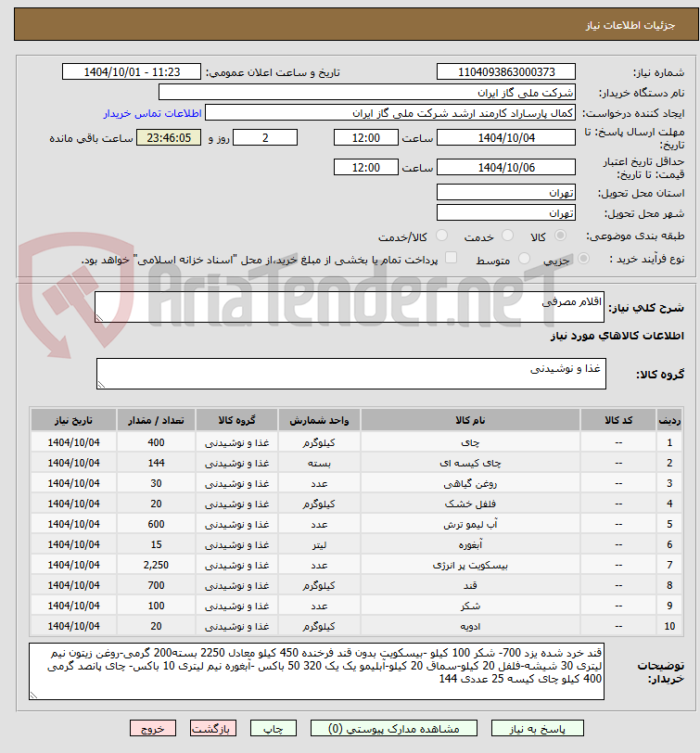Viewport: 700px width, 753px height.
Task: Click the response deadline date 1404/10/04 field
Action: pyautogui.click(x=506, y=138)
